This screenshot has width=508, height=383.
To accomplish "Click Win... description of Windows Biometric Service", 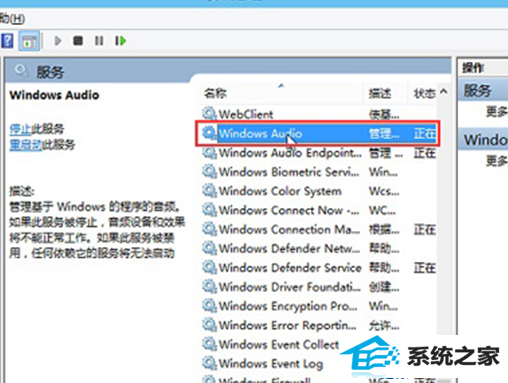I will [383, 172].
